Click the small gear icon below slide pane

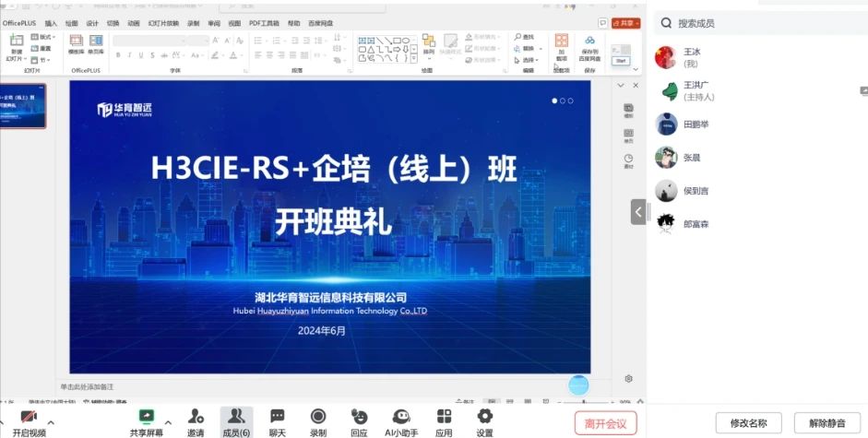(628, 379)
